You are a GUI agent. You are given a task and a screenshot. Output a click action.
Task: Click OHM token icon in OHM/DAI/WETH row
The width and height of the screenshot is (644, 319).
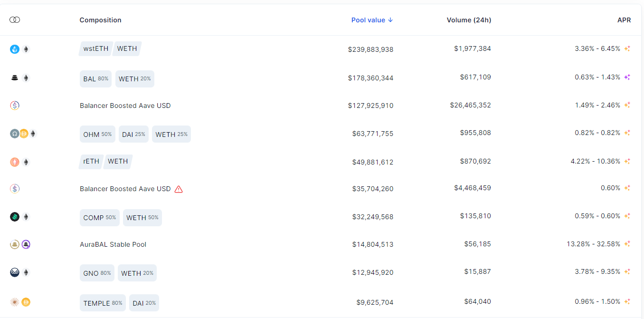point(15,134)
